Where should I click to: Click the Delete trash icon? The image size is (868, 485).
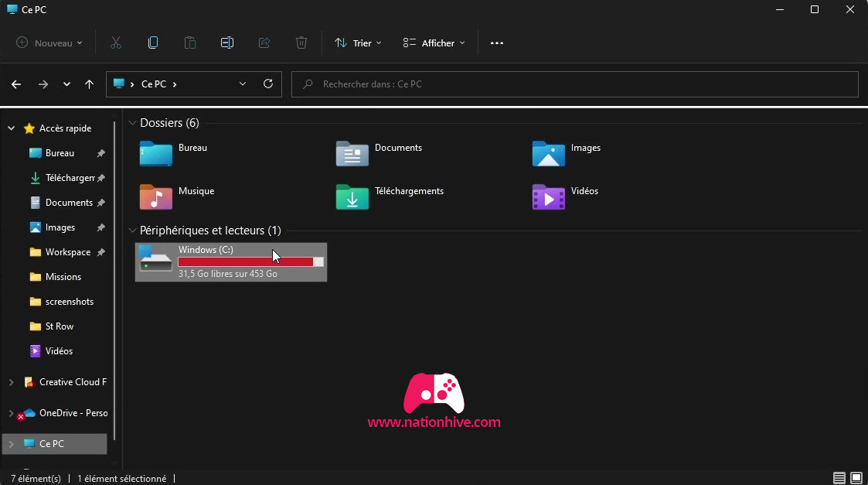pos(301,43)
